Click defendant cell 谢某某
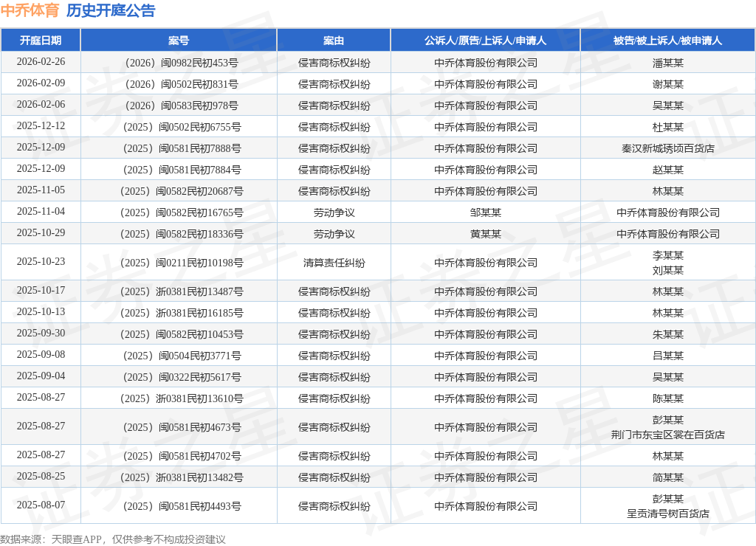Screen dimensions: 756x546 [667, 84]
